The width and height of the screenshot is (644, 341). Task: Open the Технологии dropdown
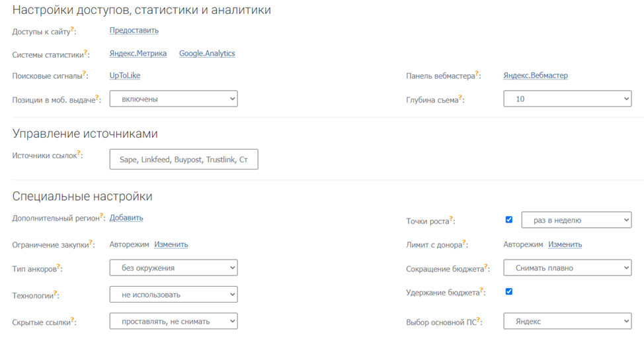pos(173,295)
